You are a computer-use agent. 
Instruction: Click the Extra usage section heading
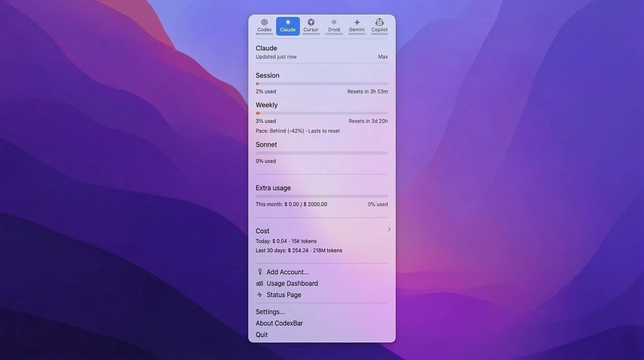(274, 188)
